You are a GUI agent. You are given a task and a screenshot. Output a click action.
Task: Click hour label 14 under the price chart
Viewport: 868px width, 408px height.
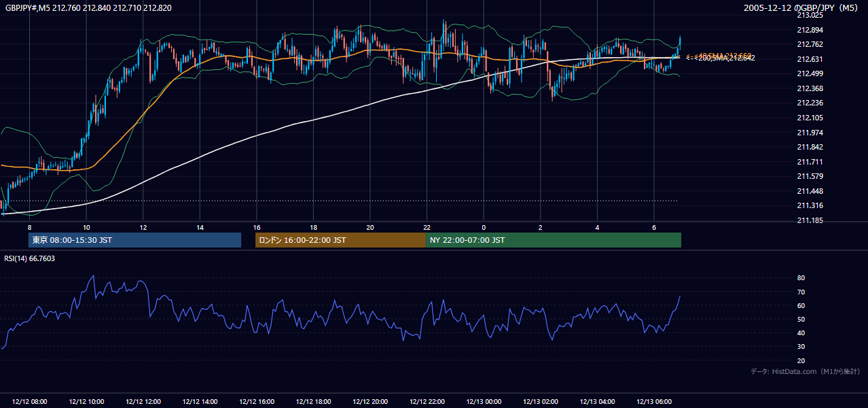(200, 227)
